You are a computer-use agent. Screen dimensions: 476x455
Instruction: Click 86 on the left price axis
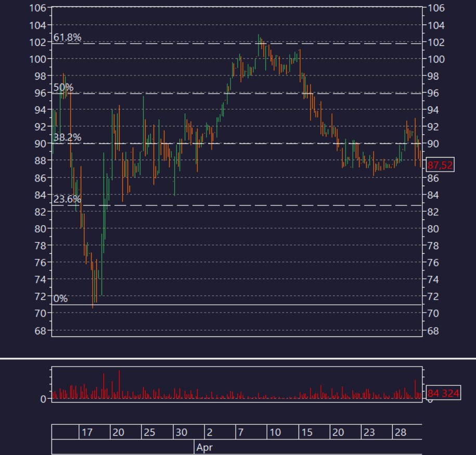pyautogui.click(x=41, y=178)
